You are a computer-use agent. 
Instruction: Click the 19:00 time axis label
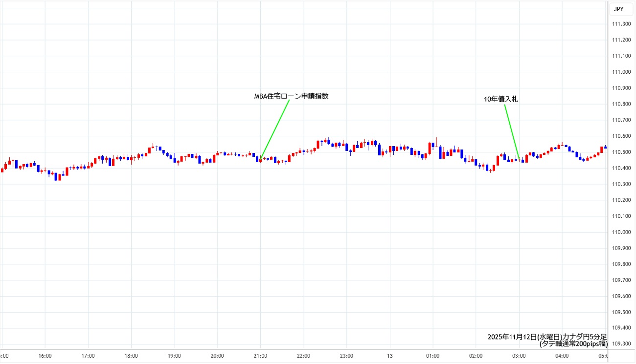pos(174,356)
